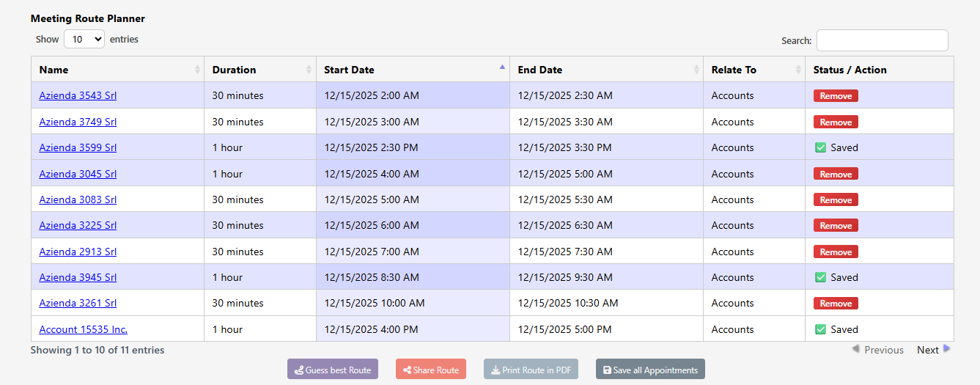Click the Share Route button
Viewport: 980px width, 385px height.
pyautogui.click(x=431, y=370)
